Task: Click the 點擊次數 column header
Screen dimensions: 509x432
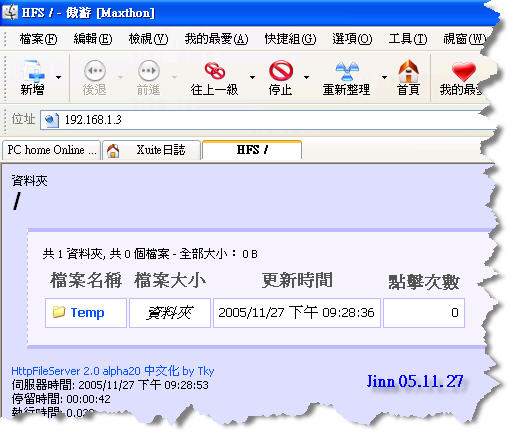Action: point(424,282)
